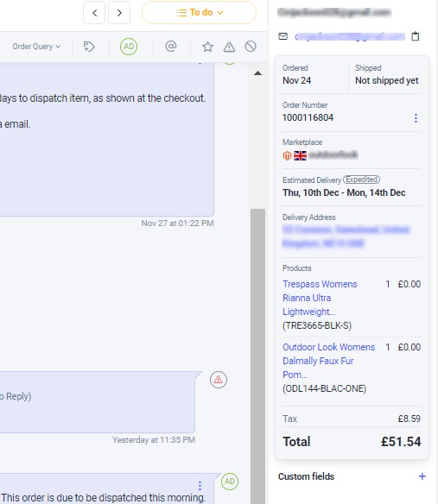Copy customer email with clipboard icon

pyautogui.click(x=416, y=36)
